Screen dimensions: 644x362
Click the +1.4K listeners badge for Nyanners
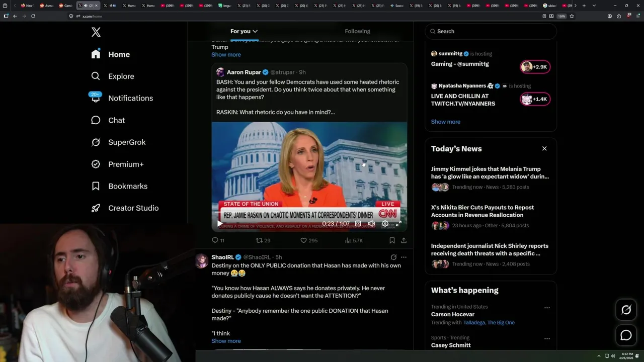[x=535, y=99]
